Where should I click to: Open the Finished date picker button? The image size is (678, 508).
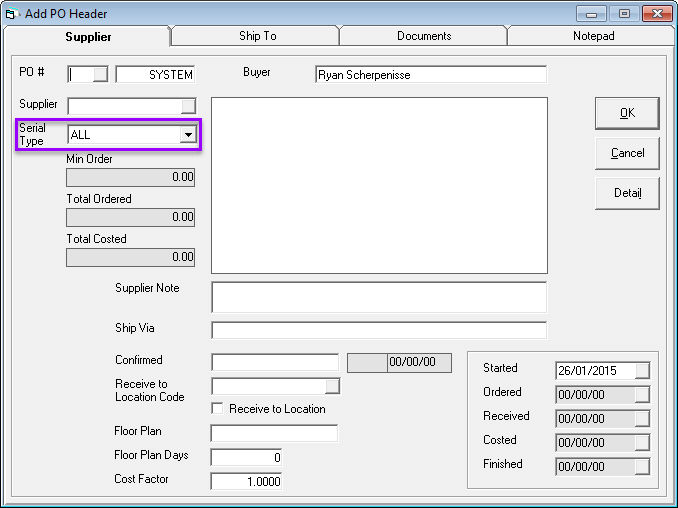click(642, 466)
